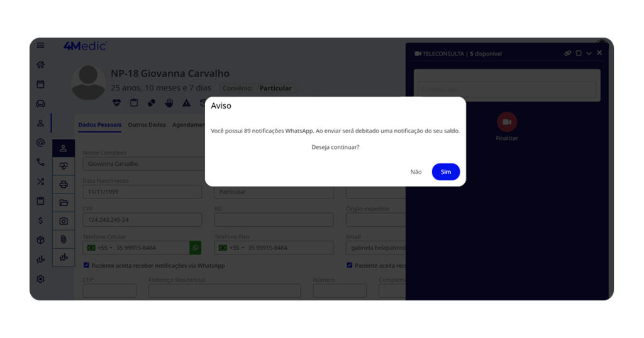644x338 pixels.
Task: Go to Home from the sidebar
Action: pos(41,65)
